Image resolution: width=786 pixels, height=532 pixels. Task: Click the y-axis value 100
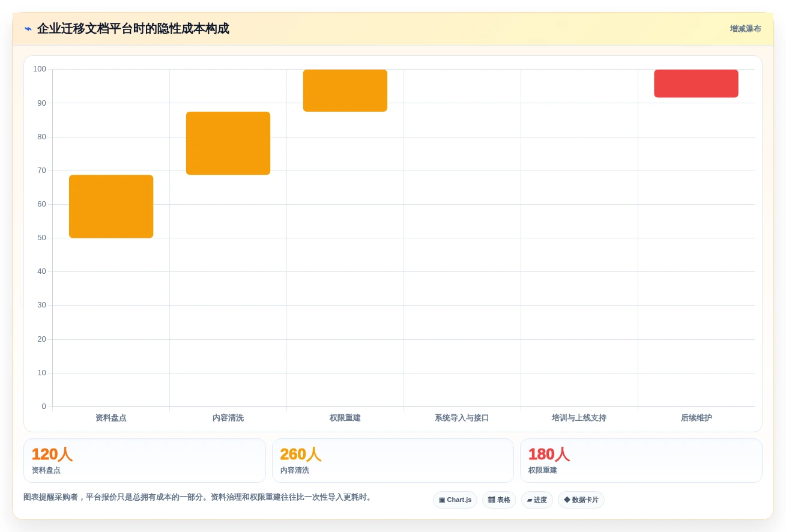[40, 69]
